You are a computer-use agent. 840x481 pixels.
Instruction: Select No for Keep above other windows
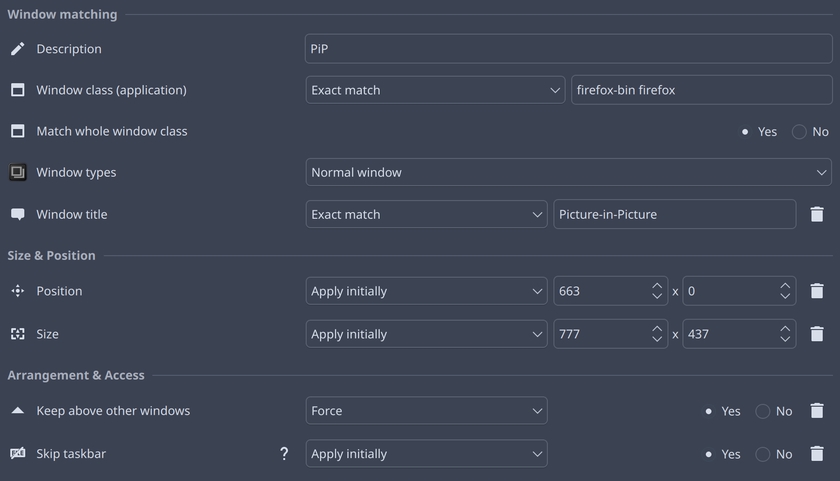pos(763,411)
